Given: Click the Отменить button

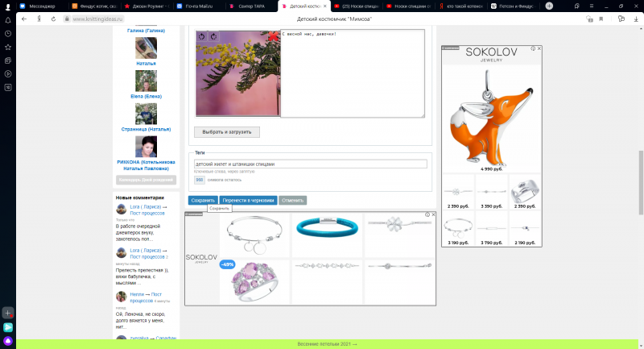Looking at the screenshot, I should 292,200.
